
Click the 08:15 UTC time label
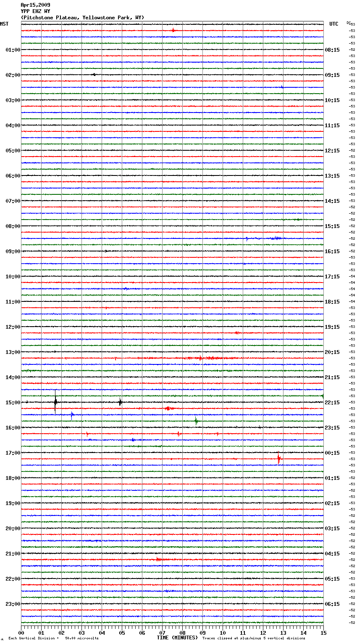332,50
